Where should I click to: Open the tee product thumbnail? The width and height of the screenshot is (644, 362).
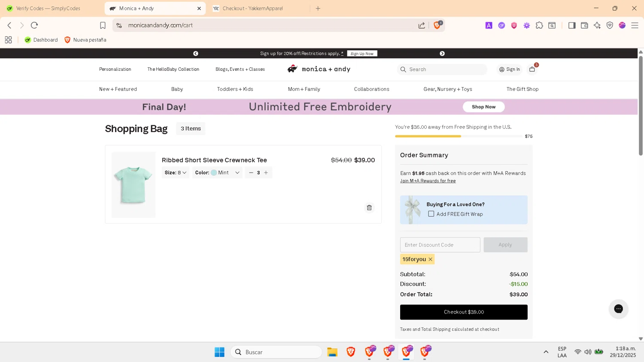(134, 185)
